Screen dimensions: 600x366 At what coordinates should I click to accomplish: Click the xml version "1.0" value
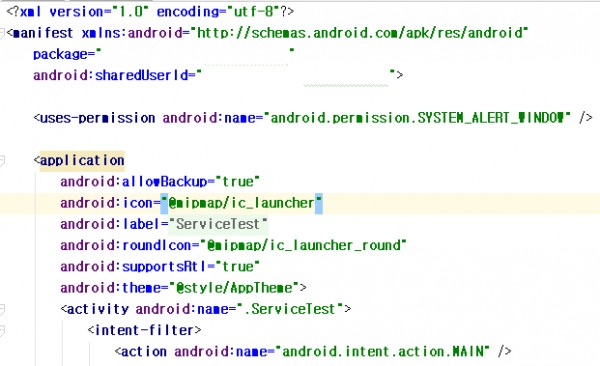130,11
